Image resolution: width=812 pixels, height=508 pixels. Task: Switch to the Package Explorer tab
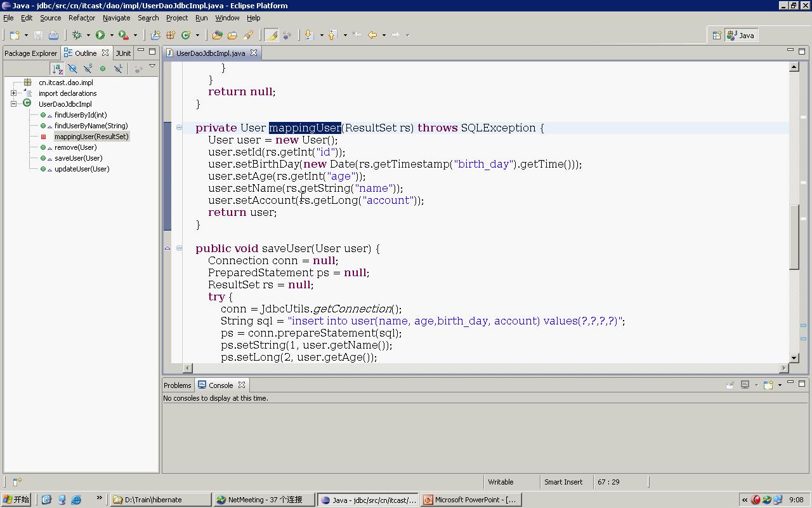30,53
